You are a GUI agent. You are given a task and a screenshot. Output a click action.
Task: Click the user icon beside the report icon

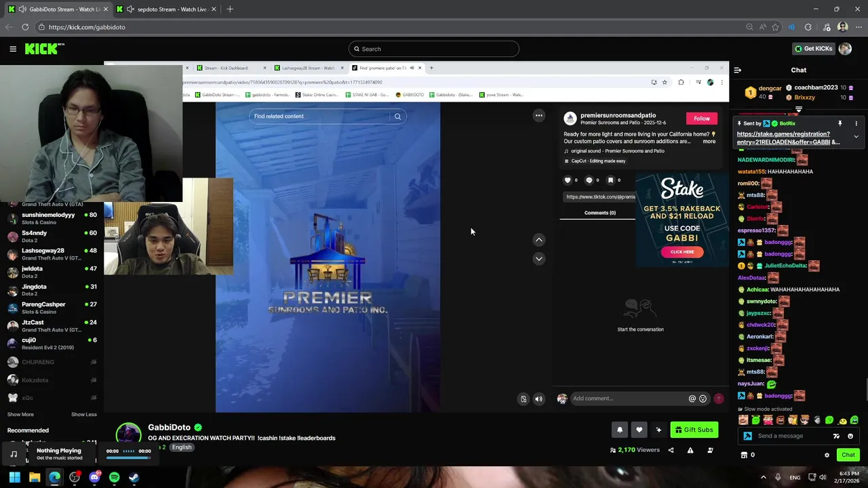[710, 450]
